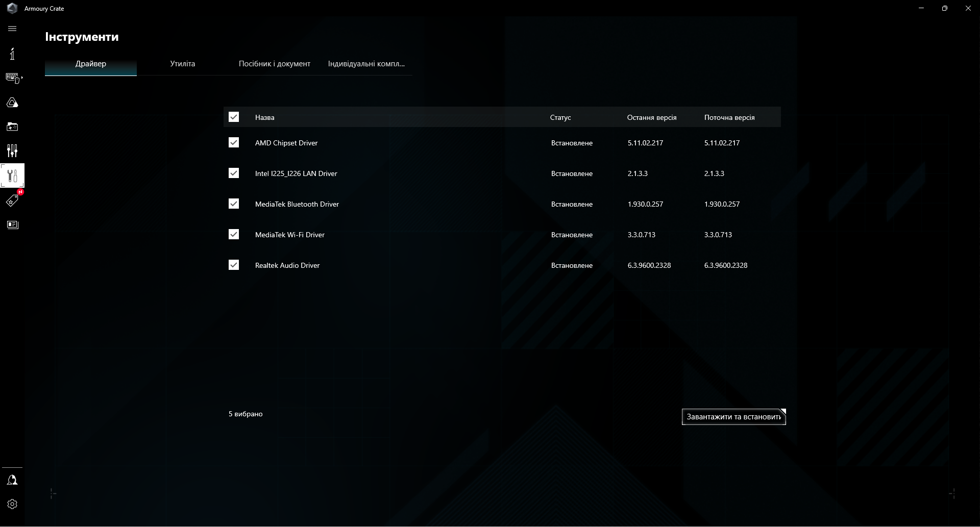Open the hamburger navigation menu

tap(12, 29)
